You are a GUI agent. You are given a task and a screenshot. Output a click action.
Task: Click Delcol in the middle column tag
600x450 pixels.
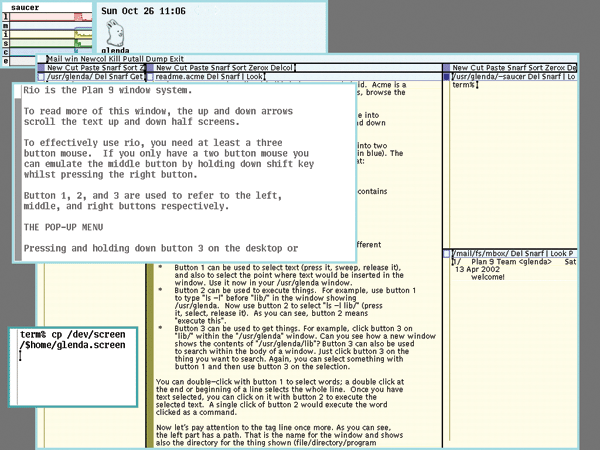(x=284, y=67)
